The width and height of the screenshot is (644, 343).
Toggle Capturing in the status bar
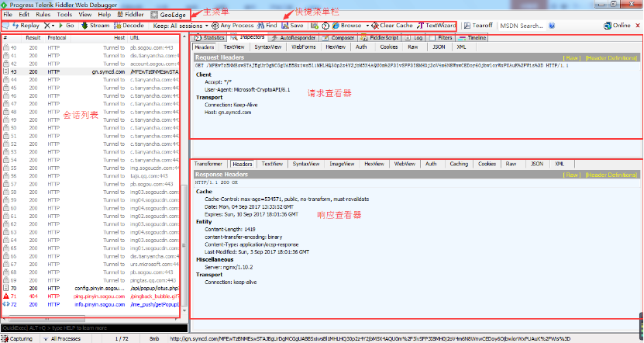coord(17,339)
